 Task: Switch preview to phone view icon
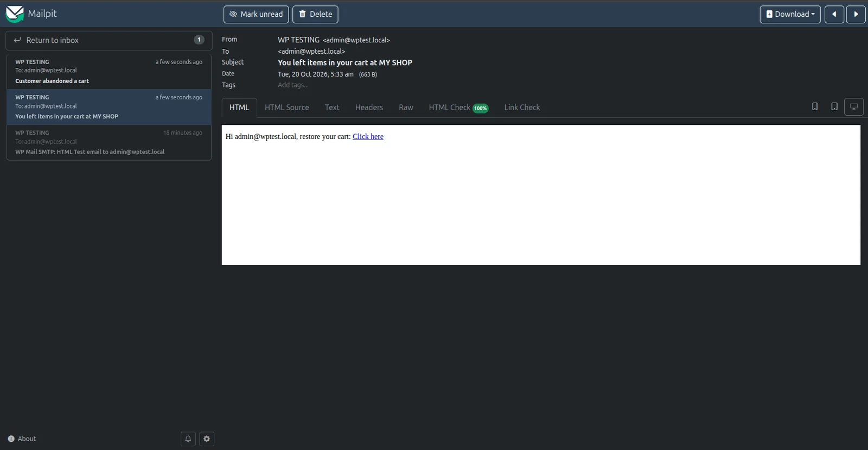coord(815,107)
